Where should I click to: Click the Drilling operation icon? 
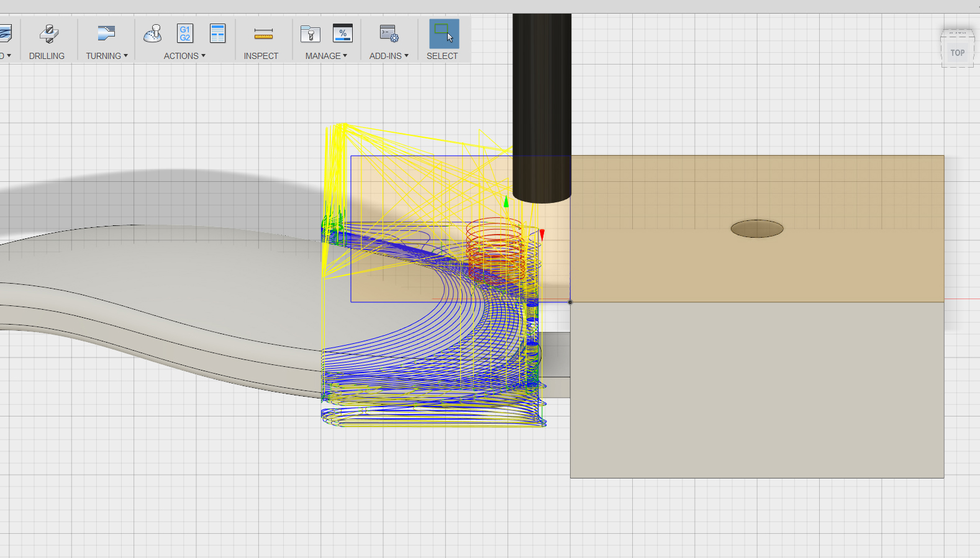click(x=48, y=34)
